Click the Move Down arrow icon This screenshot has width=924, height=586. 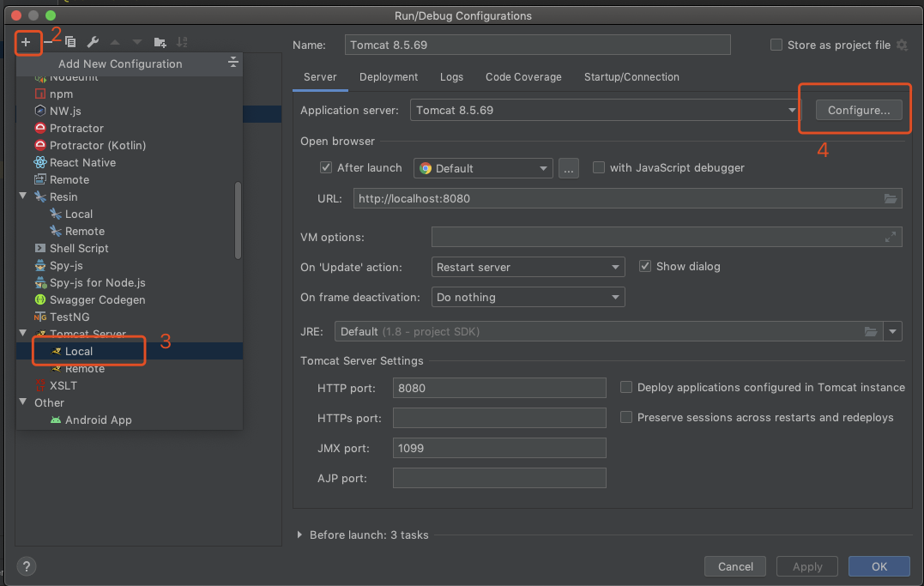136,42
